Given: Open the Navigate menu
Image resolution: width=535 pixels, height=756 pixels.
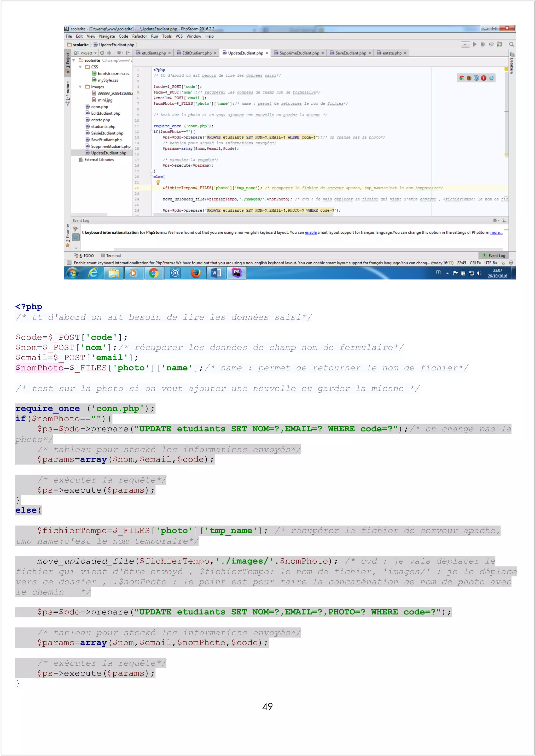Looking at the screenshot, I should coord(107,36).
